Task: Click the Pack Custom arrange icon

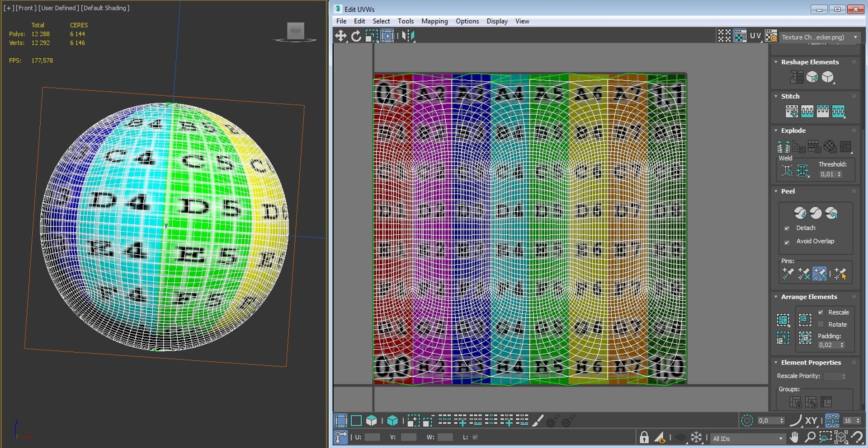Action: click(783, 320)
